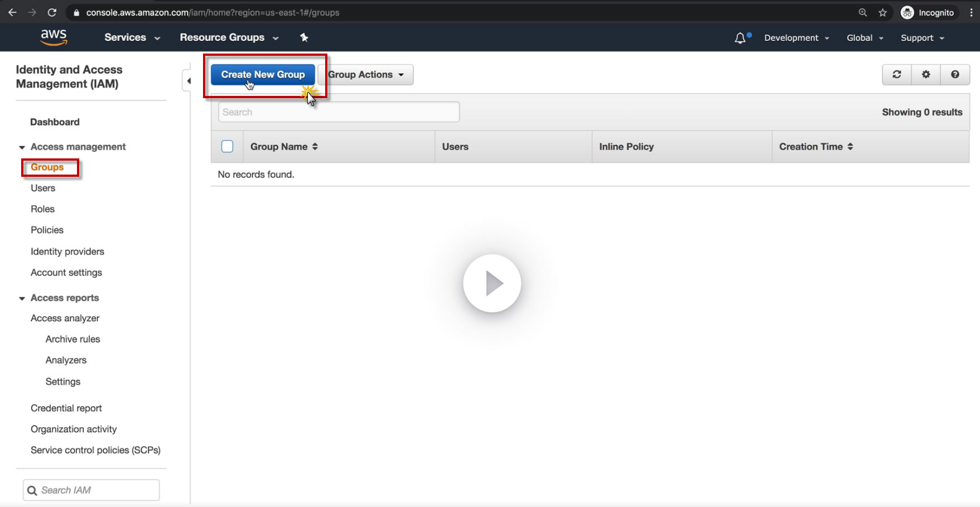Click the Create New Group button
The height and width of the screenshot is (507, 980).
263,75
